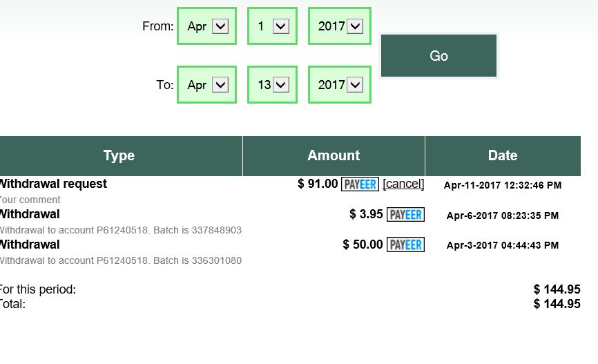Open the From day dropdown
598x364 pixels.
pos(272,26)
